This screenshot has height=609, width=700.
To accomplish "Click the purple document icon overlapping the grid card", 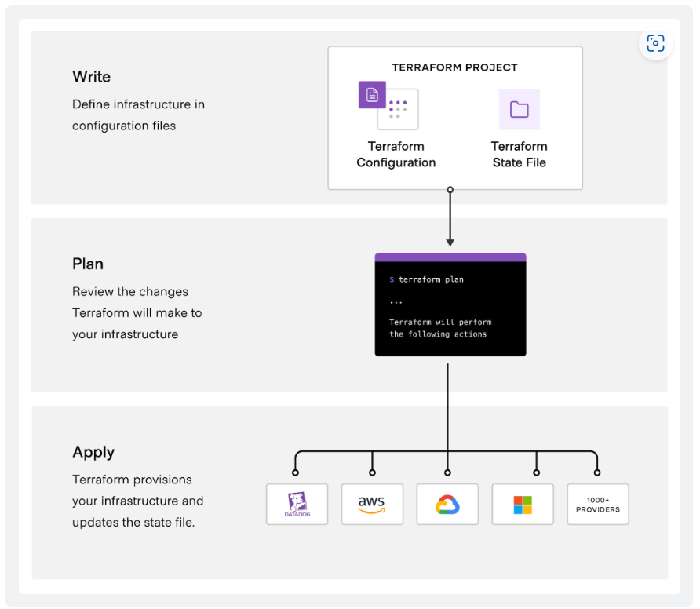I will (x=371, y=94).
